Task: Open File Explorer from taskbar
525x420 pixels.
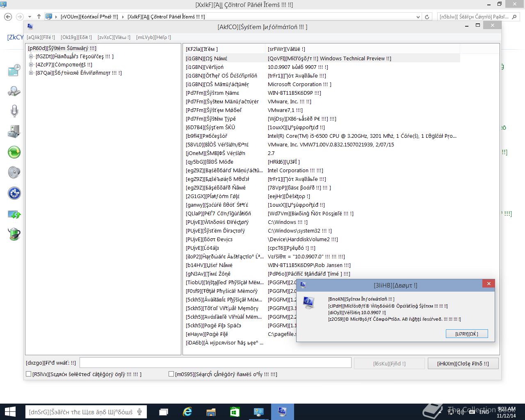Action: click(x=211, y=412)
